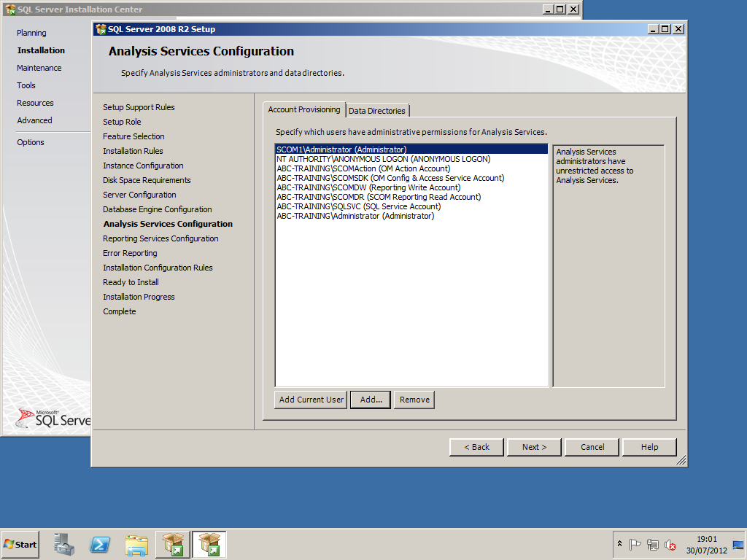Switch to SQL Server 2008 R2 Setup taskbar item
The height and width of the screenshot is (560, 747).
(x=209, y=544)
